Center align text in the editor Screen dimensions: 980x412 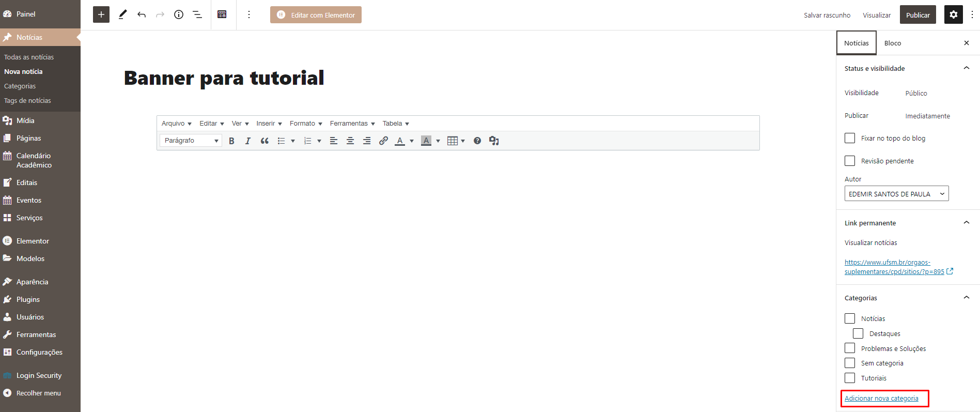(350, 141)
